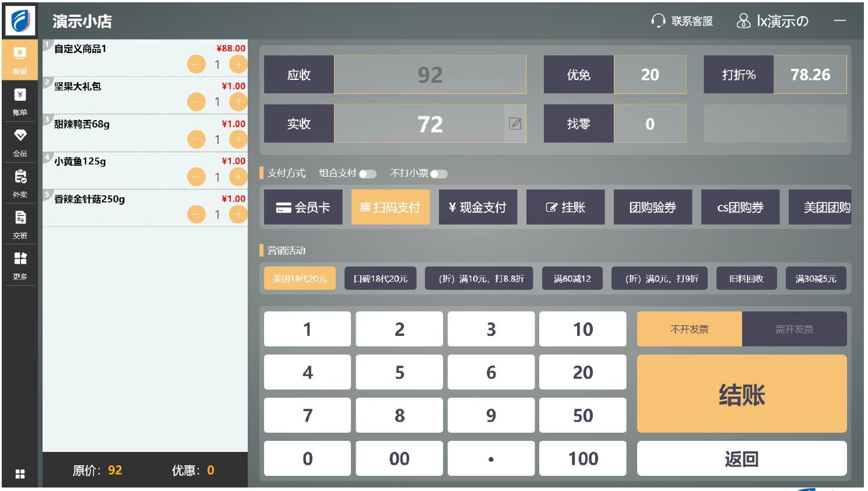Open the 交班 shift handover icon
The height and width of the screenshot is (491, 868).
20,224
